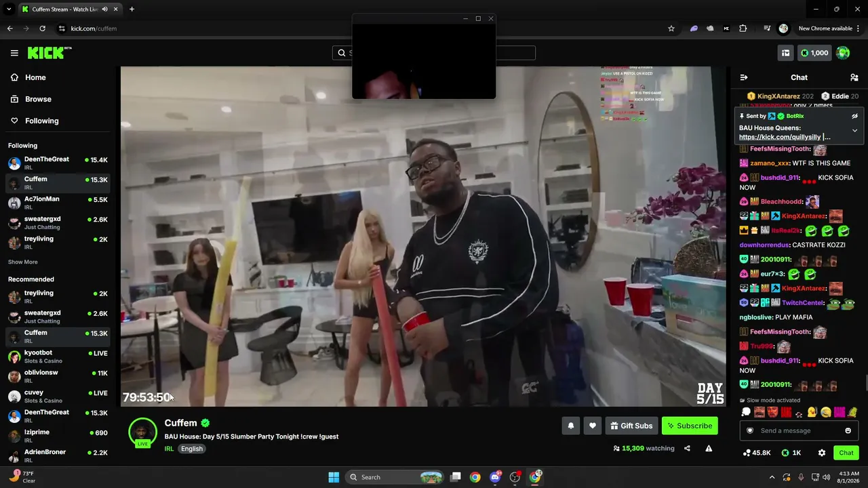868x488 pixels.
Task: Open Discord from the taskbar
Action: click(495, 477)
